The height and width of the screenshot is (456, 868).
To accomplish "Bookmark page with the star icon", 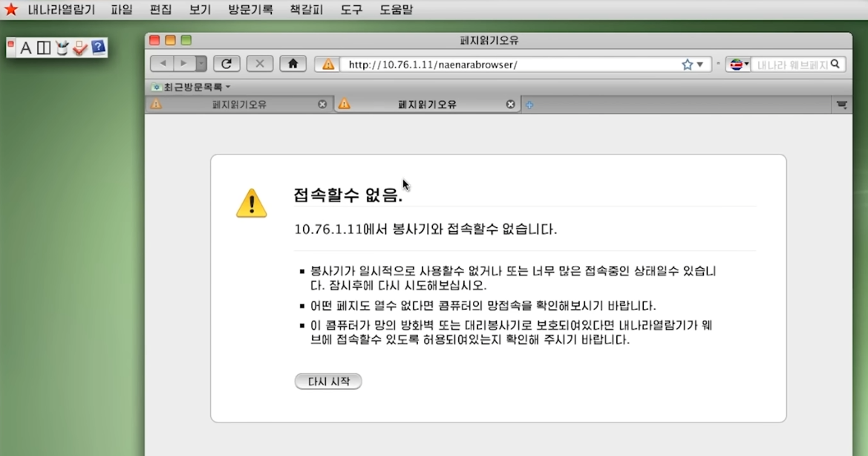I will (x=687, y=65).
